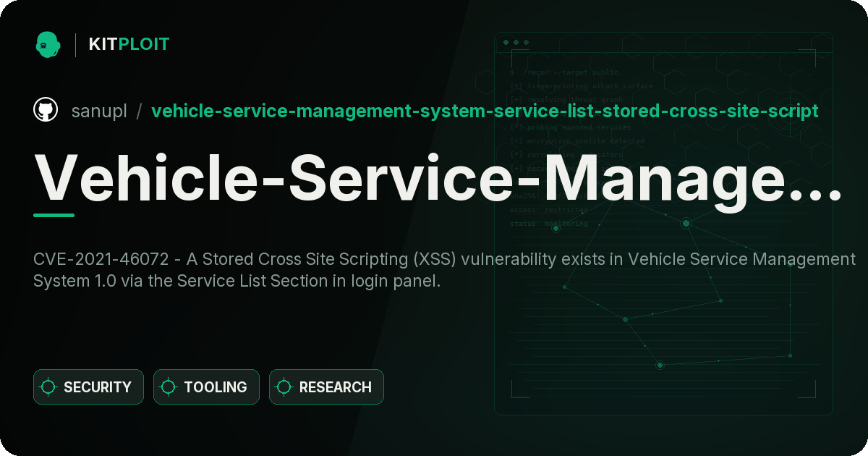Click the GitHub octocat icon
Screen dimensions: 868x456
[46, 110]
